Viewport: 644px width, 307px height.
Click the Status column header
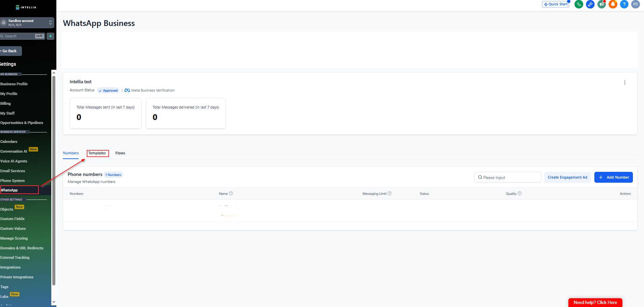(424, 194)
